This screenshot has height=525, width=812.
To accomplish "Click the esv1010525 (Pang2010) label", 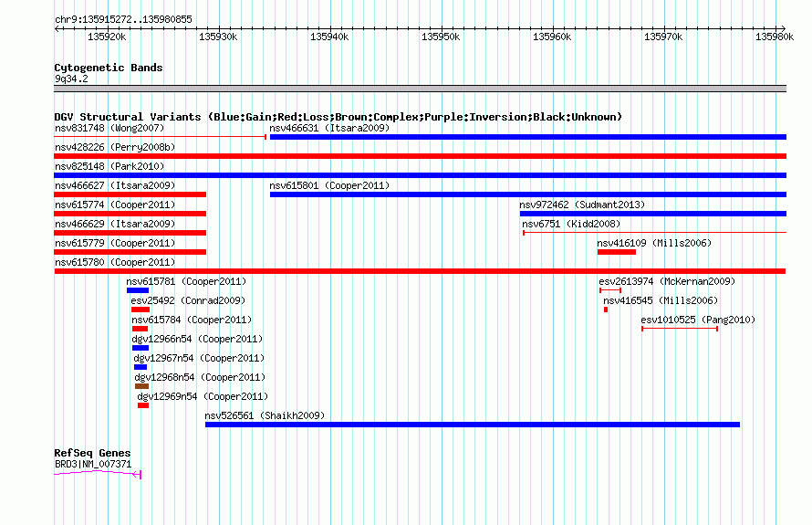I will [698, 320].
